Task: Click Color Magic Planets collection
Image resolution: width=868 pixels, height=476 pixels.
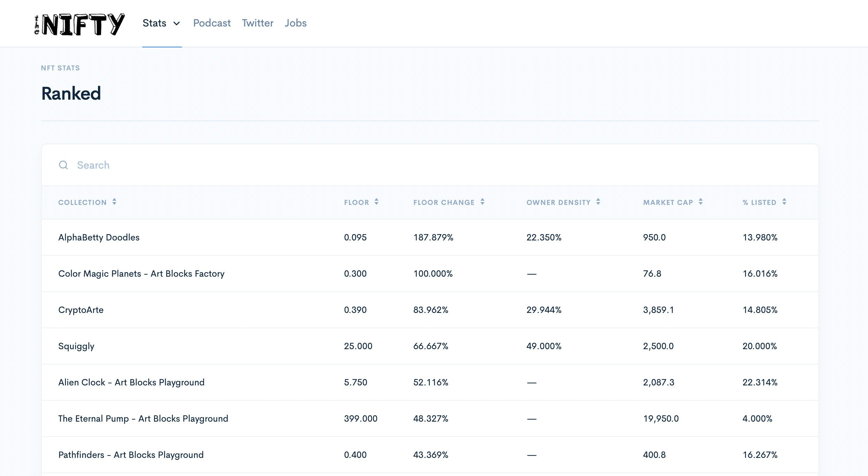Action: pos(141,274)
